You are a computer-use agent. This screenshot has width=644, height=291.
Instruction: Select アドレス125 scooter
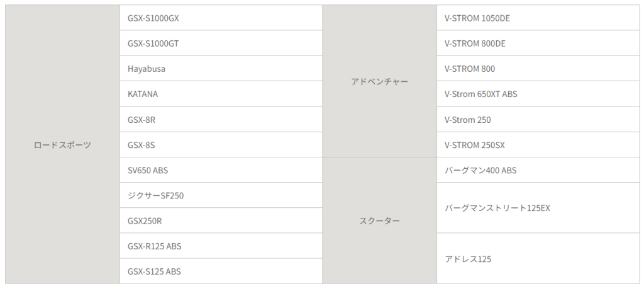538,258
